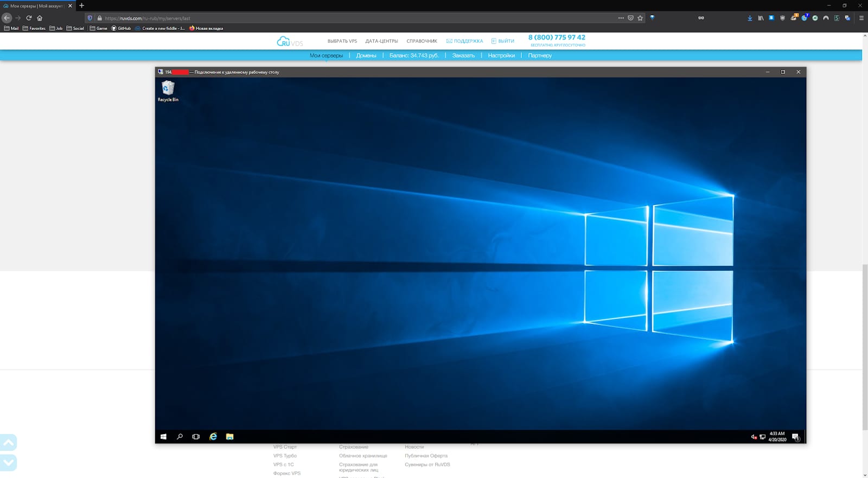Open the Настройки section

coord(501,55)
